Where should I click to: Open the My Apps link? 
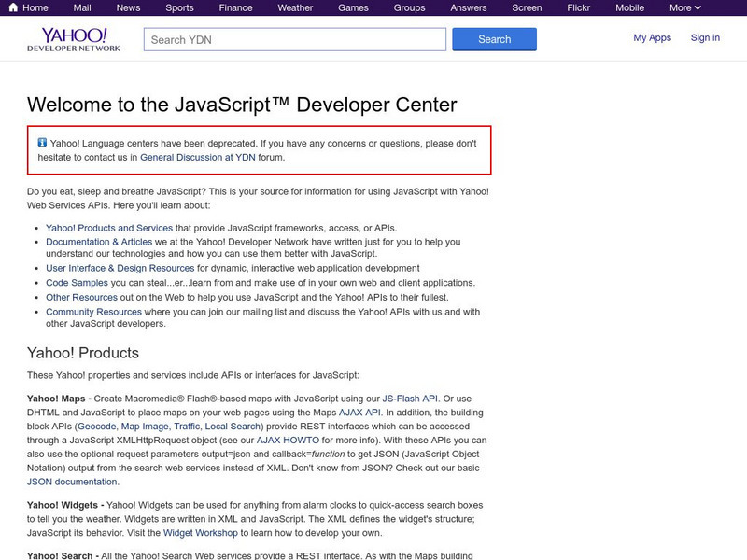(x=652, y=37)
